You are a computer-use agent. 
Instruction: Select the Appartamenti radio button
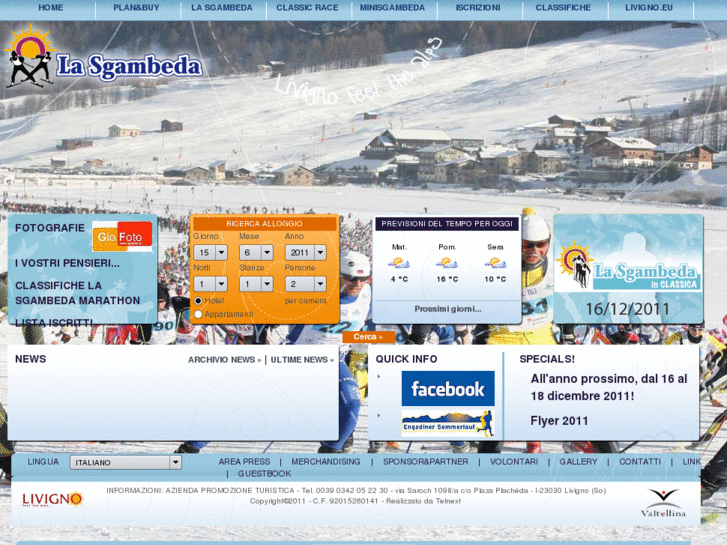(198, 314)
